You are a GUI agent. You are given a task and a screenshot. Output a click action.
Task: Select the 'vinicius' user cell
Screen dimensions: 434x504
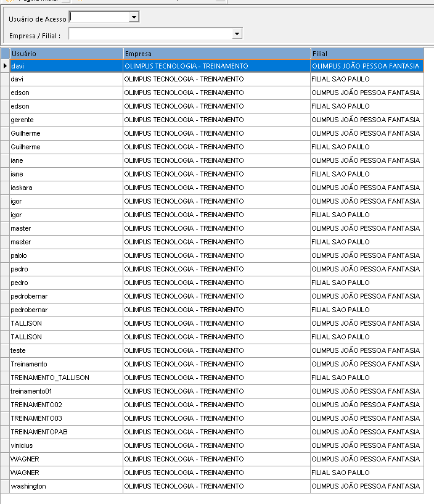(x=67, y=445)
